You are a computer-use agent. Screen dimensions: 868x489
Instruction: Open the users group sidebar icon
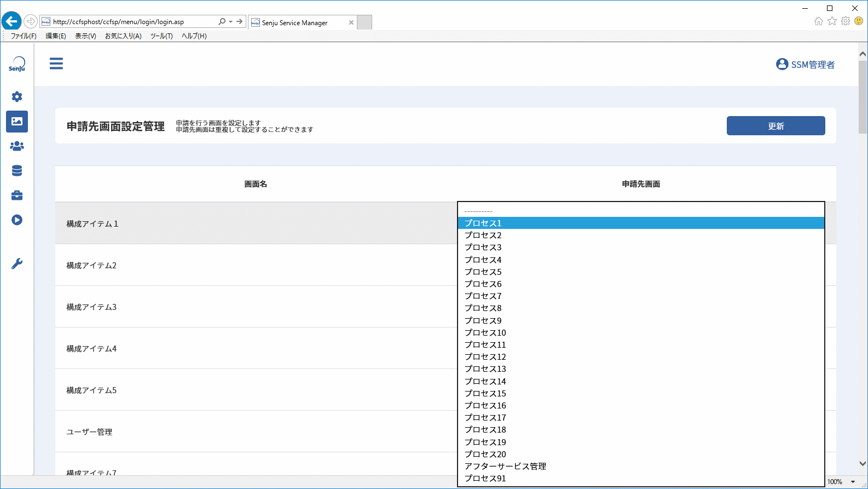pos(17,146)
